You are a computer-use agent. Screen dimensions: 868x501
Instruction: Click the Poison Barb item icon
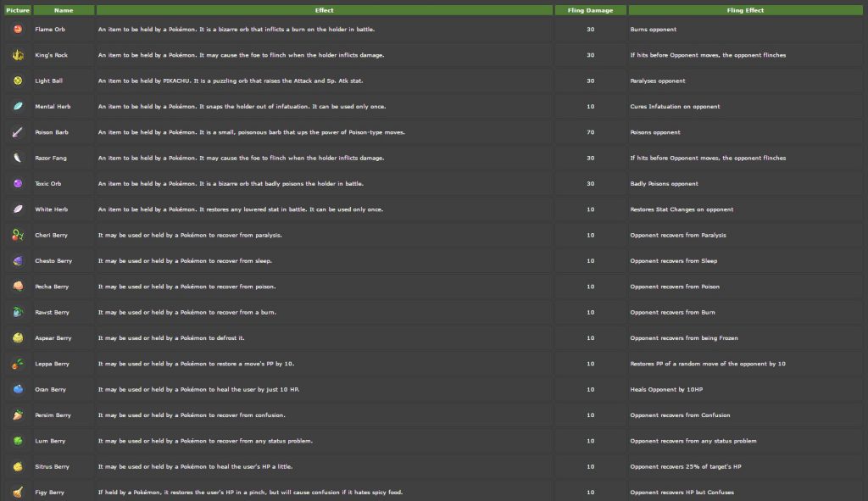click(18, 132)
